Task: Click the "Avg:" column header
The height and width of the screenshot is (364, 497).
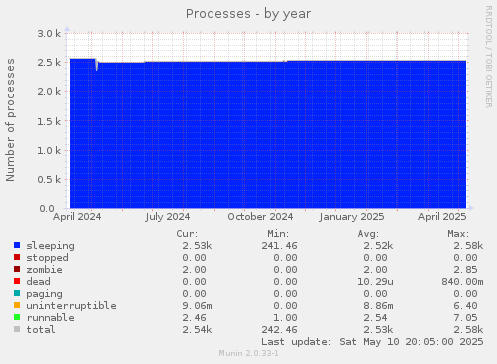Action: point(368,234)
